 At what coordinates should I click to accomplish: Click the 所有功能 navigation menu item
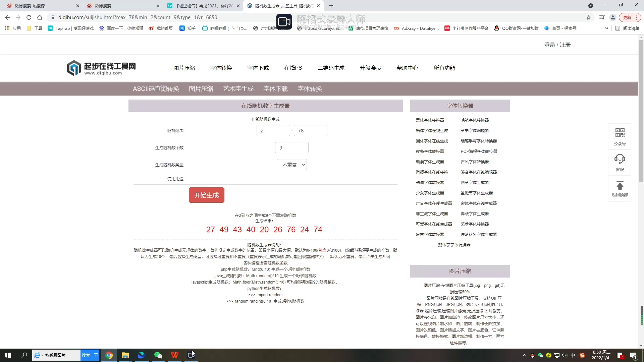[x=444, y=68]
